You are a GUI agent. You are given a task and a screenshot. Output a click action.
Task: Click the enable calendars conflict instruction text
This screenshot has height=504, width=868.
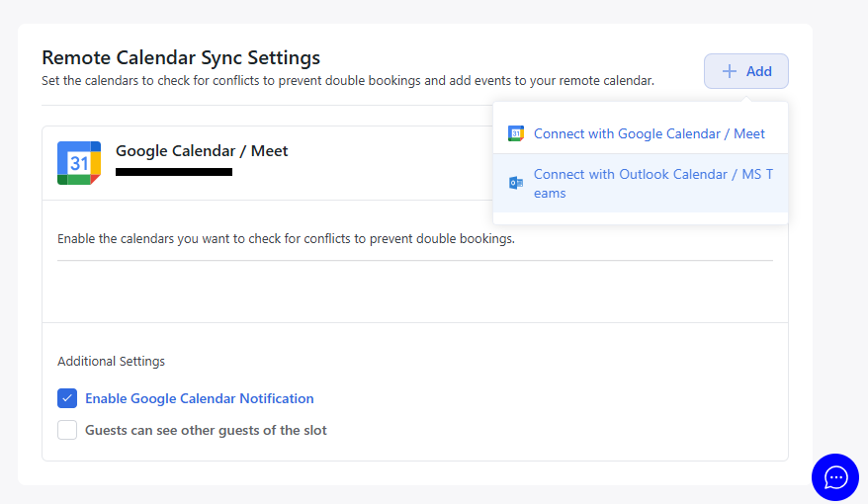286,238
